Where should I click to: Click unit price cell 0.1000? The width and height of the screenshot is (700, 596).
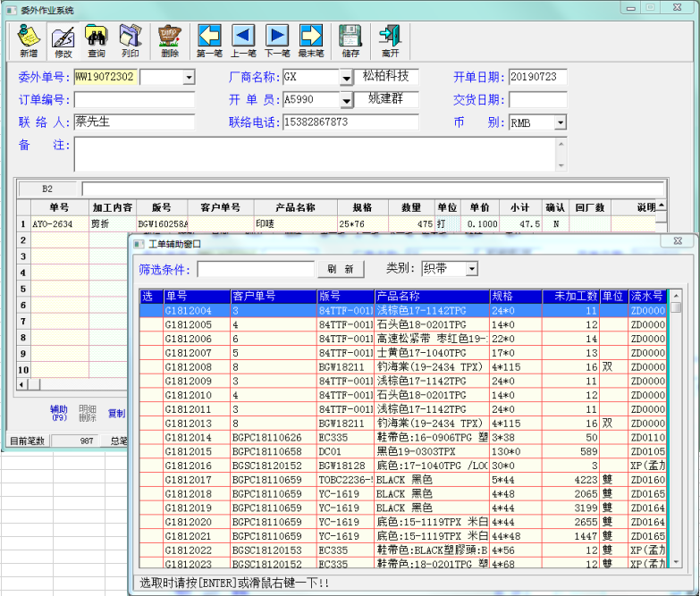coord(480,224)
